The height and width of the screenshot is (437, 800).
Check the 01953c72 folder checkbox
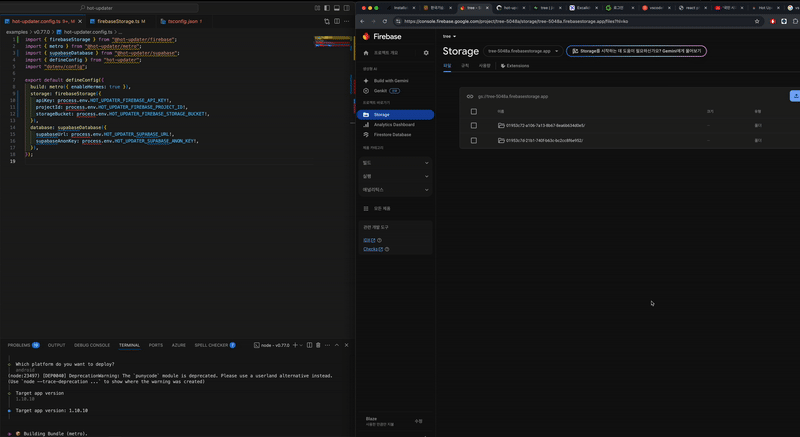pyautogui.click(x=473, y=125)
